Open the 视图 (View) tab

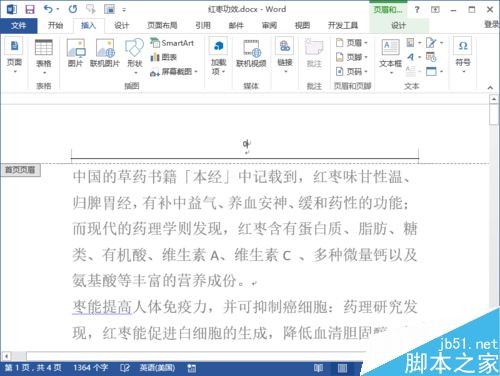(x=302, y=25)
